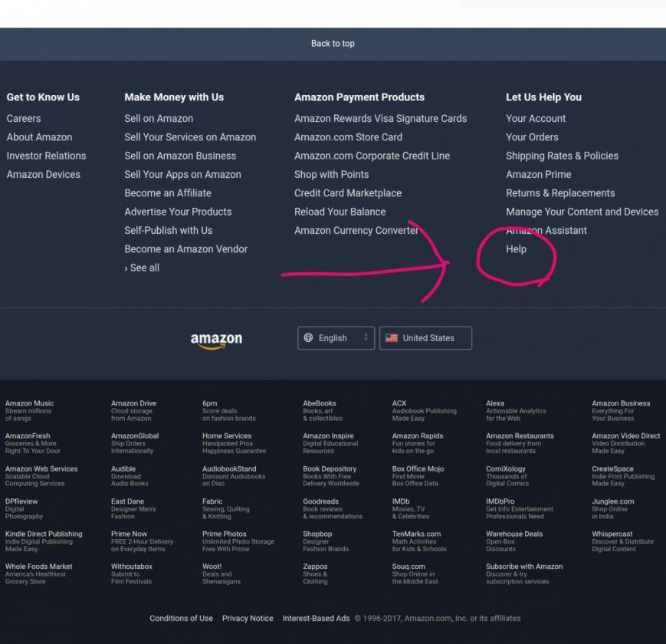The image size is (666, 644).
Task: Open Credit Card Marketplace
Action: (x=348, y=193)
